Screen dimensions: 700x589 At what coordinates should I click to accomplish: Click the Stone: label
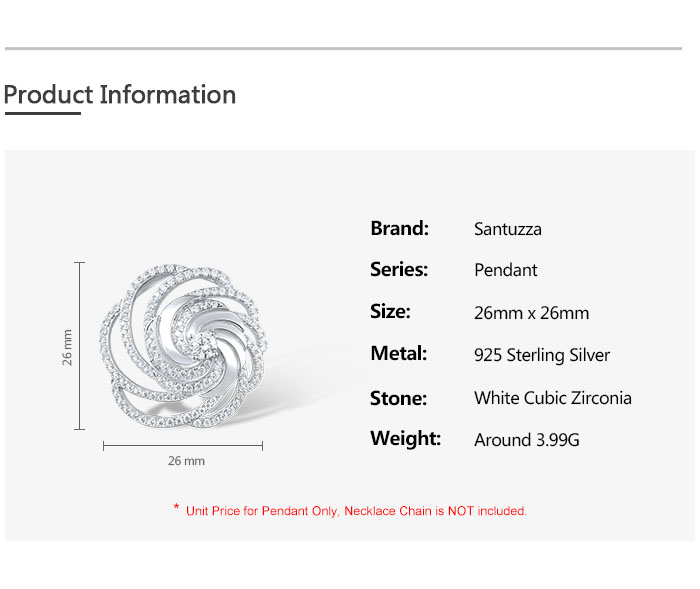398,398
